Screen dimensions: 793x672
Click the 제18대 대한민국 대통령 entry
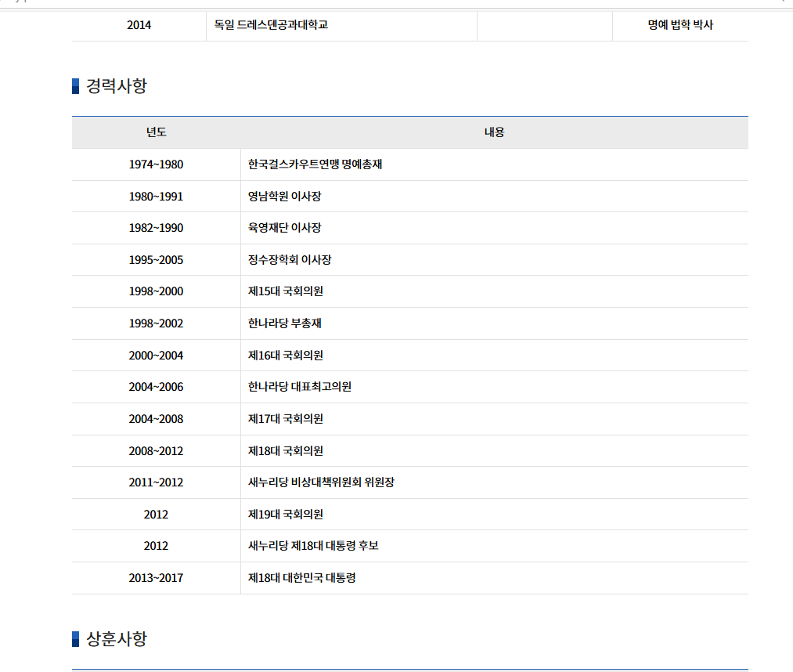(x=303, y=578)
